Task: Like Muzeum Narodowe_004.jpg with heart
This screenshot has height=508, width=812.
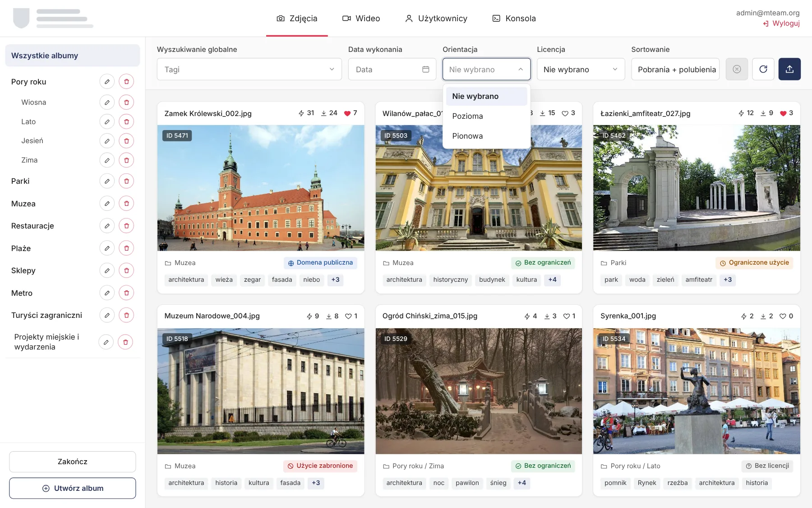Action: (348, 316)
